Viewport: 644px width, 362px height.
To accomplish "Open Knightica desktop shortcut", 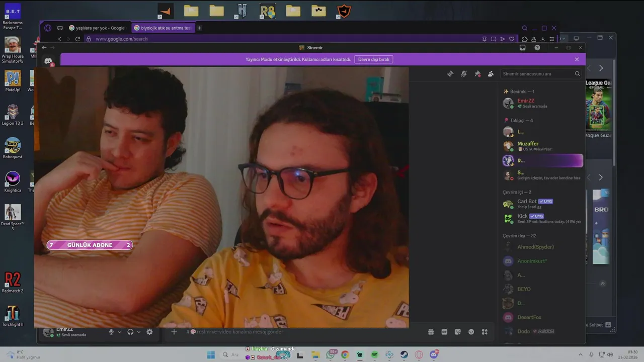I will click(13, 182).
